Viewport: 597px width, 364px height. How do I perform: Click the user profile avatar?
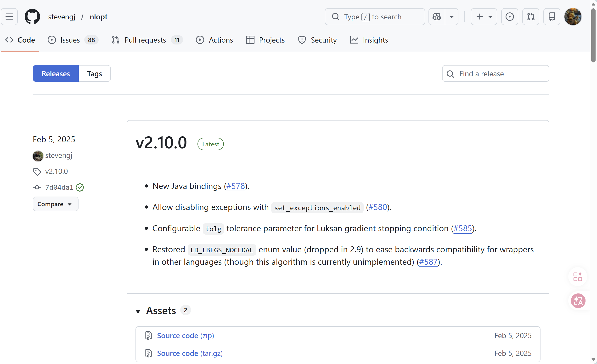[573, 17]
